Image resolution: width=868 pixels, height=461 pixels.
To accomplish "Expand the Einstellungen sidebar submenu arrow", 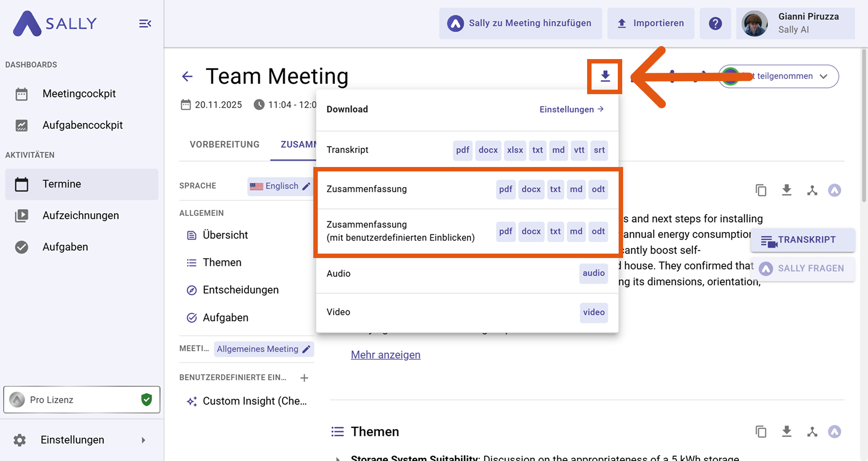I will [143, 440].
